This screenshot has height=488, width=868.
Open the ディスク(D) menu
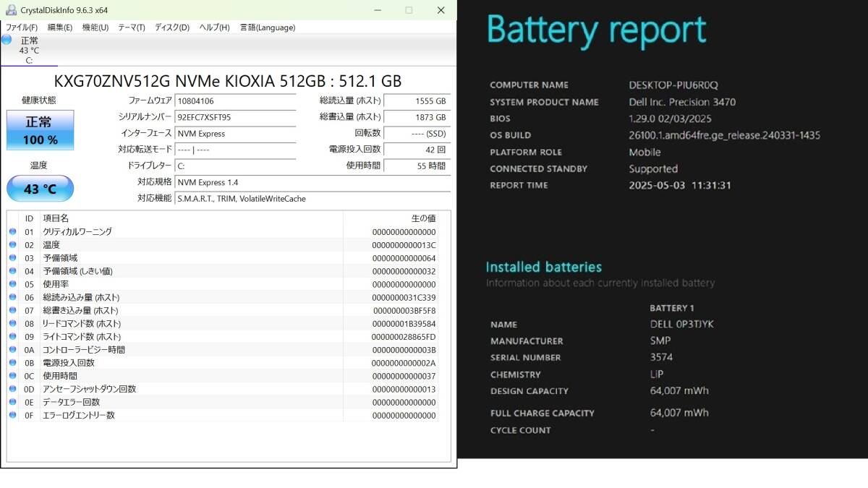(172, 27)
